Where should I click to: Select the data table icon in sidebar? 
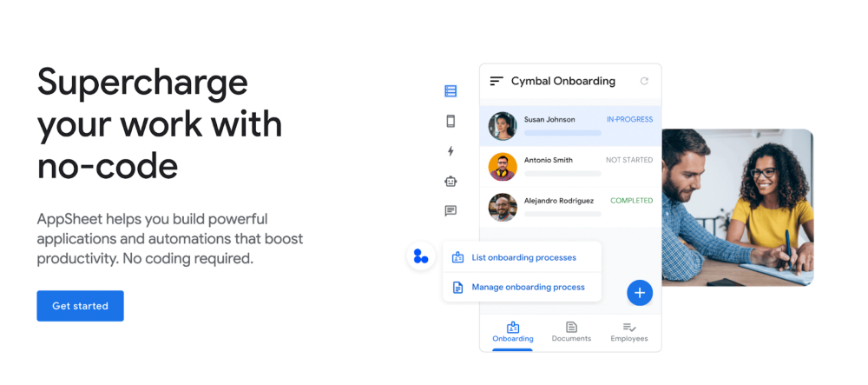pyautogui.click(x=450, y=91)
